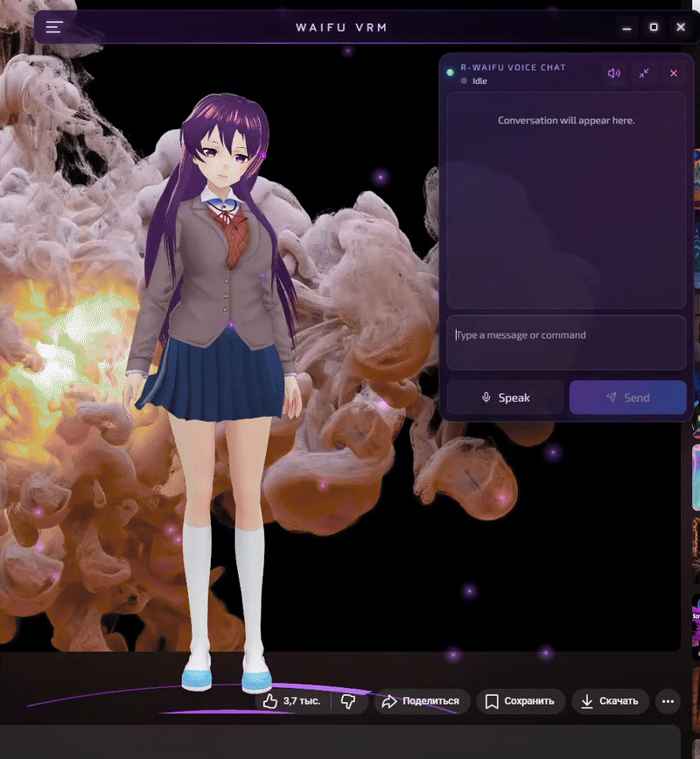Close the R-Waifu Voice Chat panel
700x759 pixels.
[674, 74]
